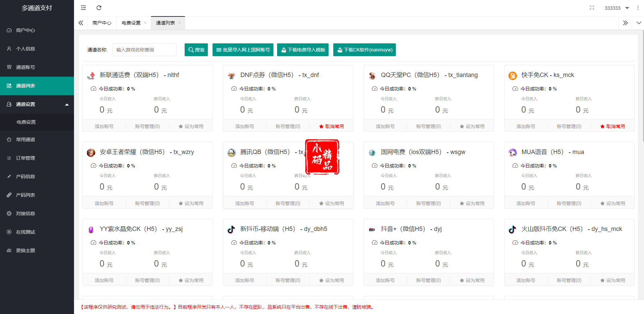Click the 快手免CK channel logo icon

tap(513, 76)
